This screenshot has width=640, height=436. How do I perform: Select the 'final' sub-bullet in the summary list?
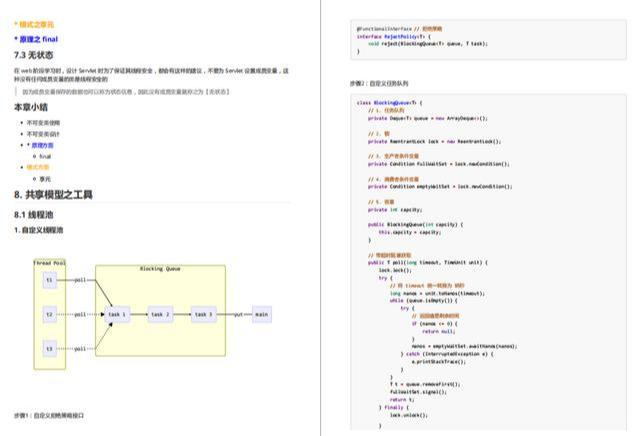coord(45,156)
